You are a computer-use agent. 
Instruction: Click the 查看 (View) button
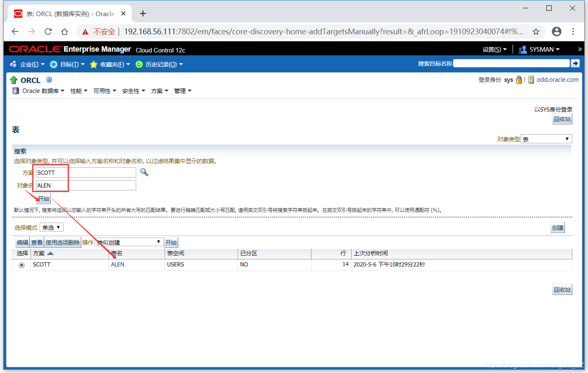coord(37,242)
